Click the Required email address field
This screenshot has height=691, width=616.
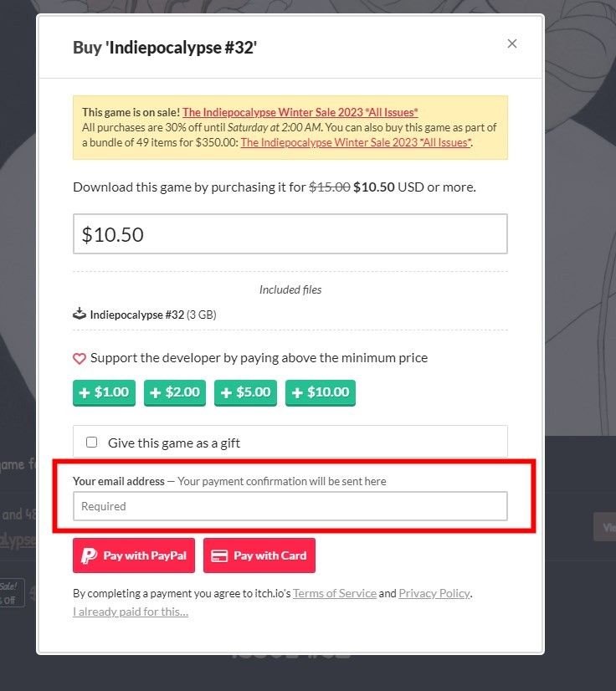(290, 505)
